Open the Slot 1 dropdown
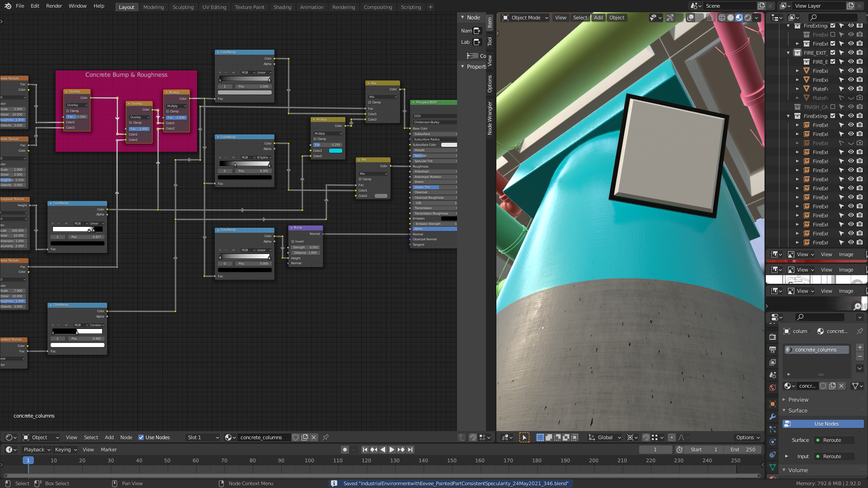The width and height of the screenshot is (868, 488). coord(203,437)
